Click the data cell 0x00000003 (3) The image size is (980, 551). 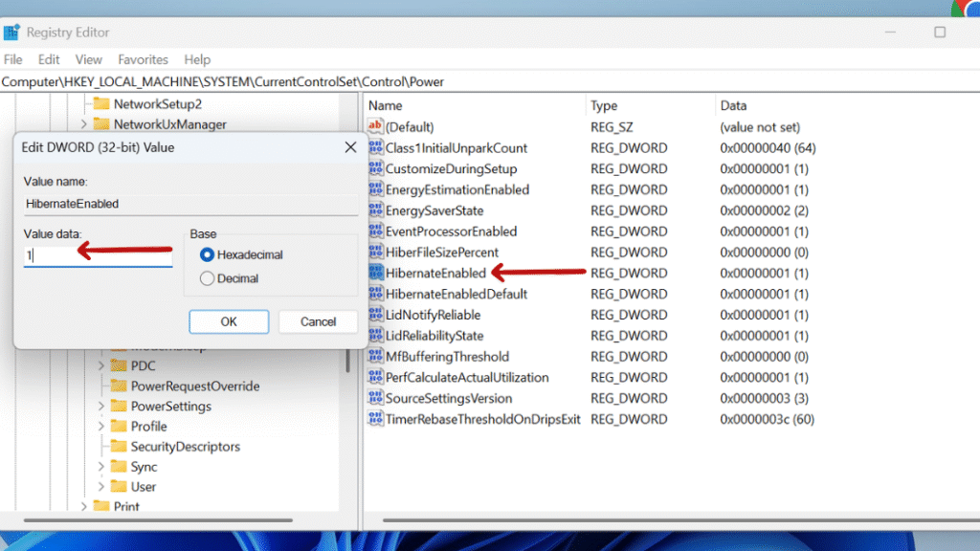764,398
